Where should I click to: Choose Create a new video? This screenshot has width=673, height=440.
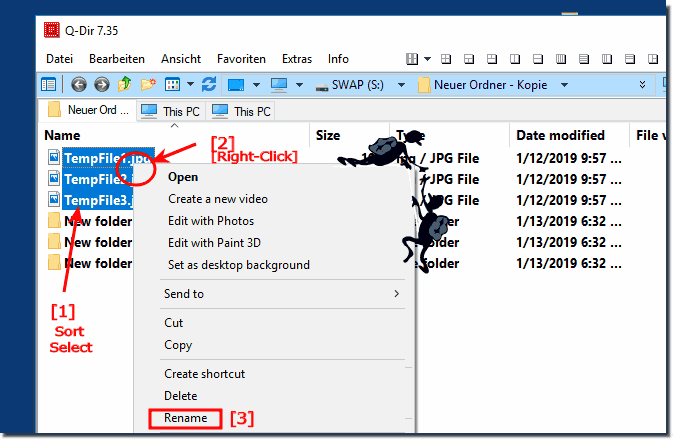click(218, 199)
